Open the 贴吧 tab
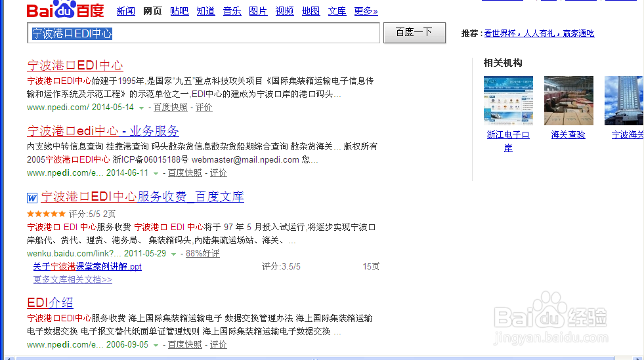The width and height of the screenshot is (644, 360). coord(179,11)
